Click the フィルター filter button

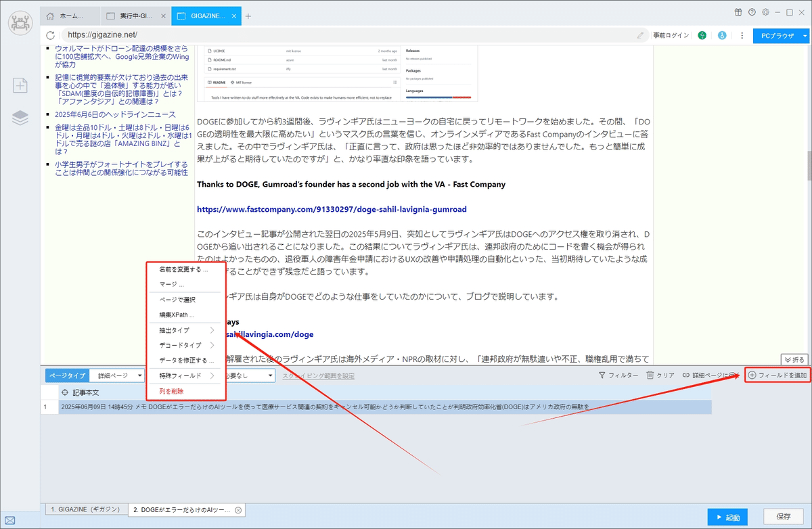click(x=618, y=375)
